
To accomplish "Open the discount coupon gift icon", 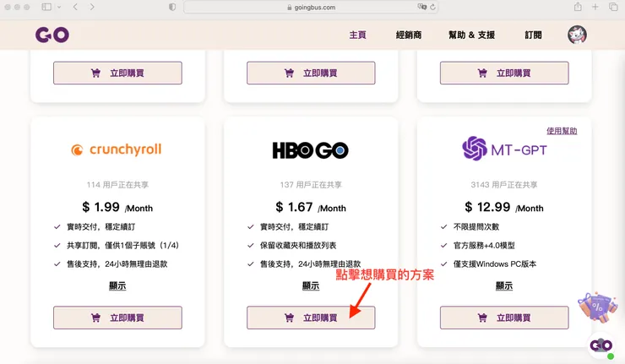I will tap(597, 307).
